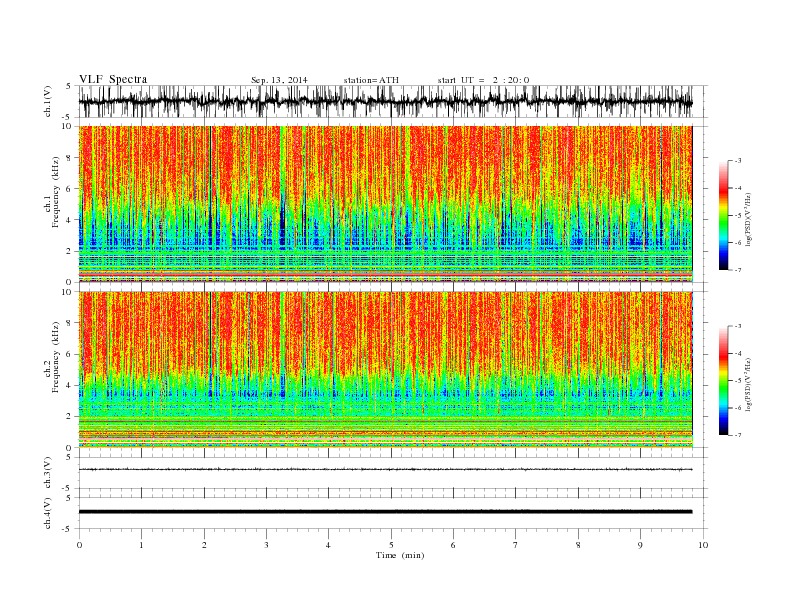The height and width of the screenshot is (612, 792).
Task: Select the "station=ATH" header text
Action: (x=371, y=80)
